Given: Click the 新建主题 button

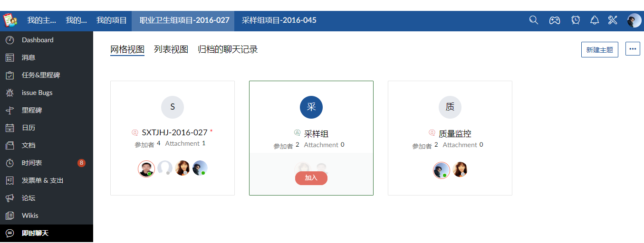Looking at the screenshot, I should 600,49.
